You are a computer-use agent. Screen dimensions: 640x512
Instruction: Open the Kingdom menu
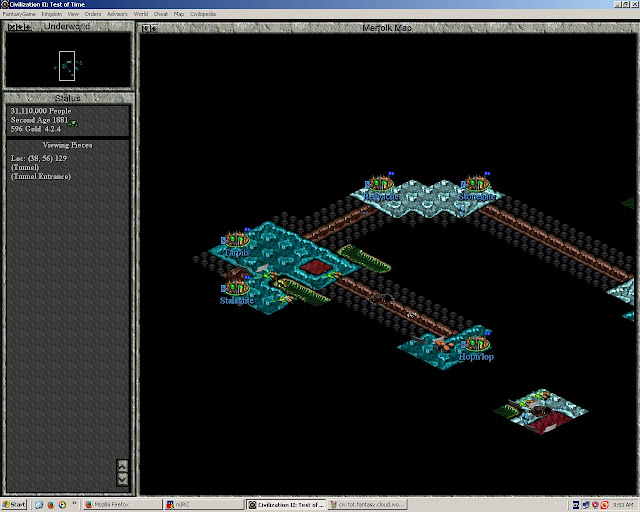coord(52,14)
